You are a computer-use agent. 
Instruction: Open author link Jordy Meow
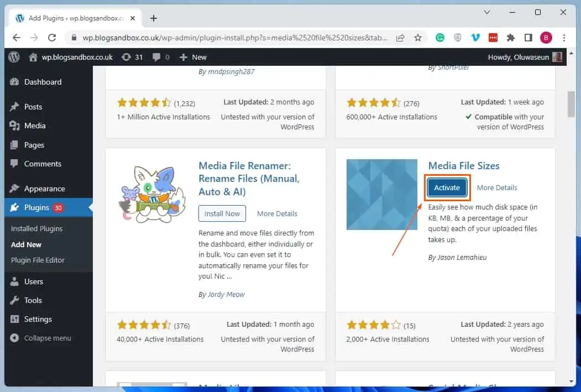coord(226,294)
